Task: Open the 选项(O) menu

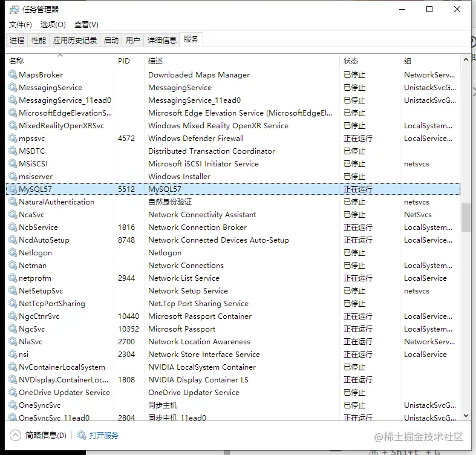Action: (x=53, y=25)
